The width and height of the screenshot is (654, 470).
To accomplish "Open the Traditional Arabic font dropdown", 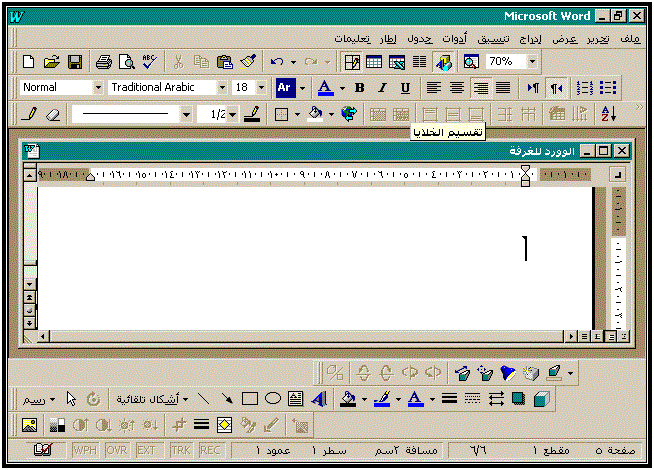I will 222,88.
